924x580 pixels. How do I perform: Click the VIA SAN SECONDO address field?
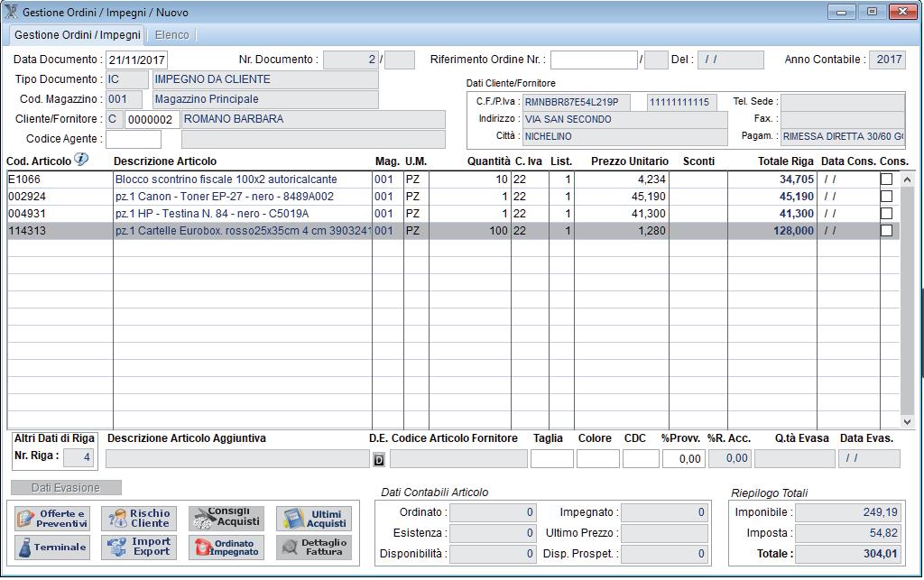[625, 120]
